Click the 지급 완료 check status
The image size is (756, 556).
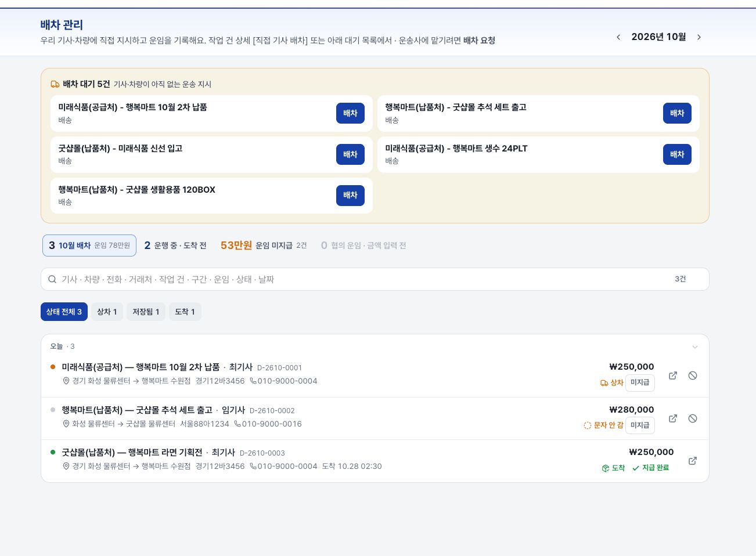(x=650, y=468)
